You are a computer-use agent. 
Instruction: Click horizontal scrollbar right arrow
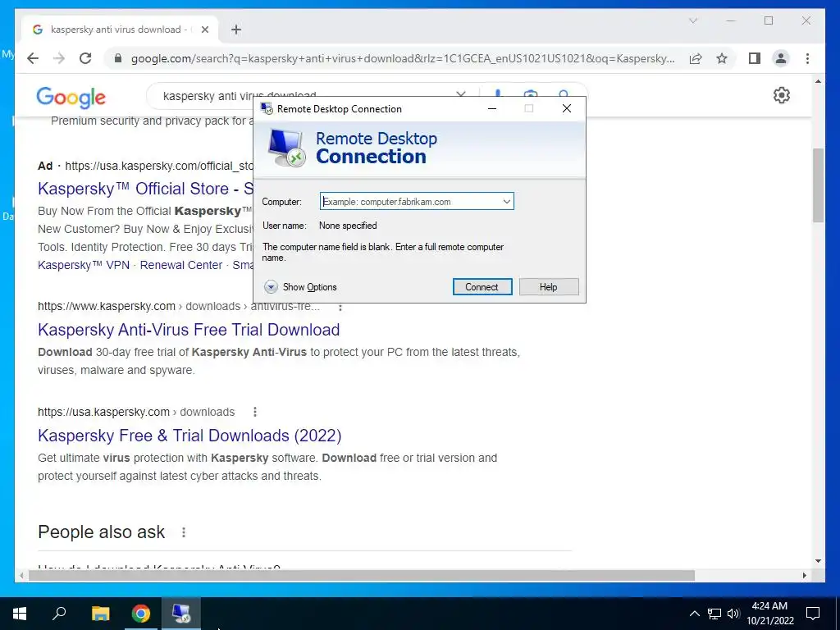coord(805,575)
